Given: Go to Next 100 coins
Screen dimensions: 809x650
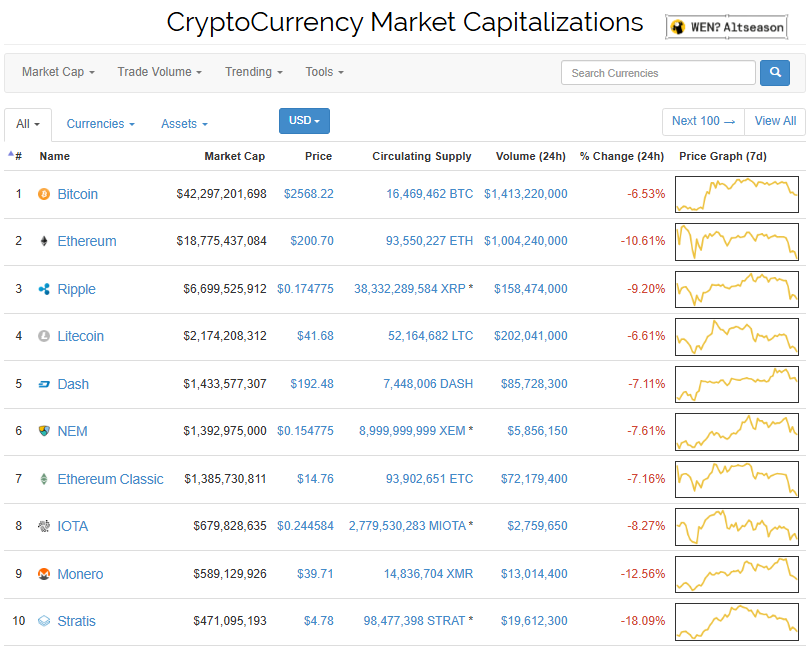Looking at the screenshot, I should coord(703,121).
